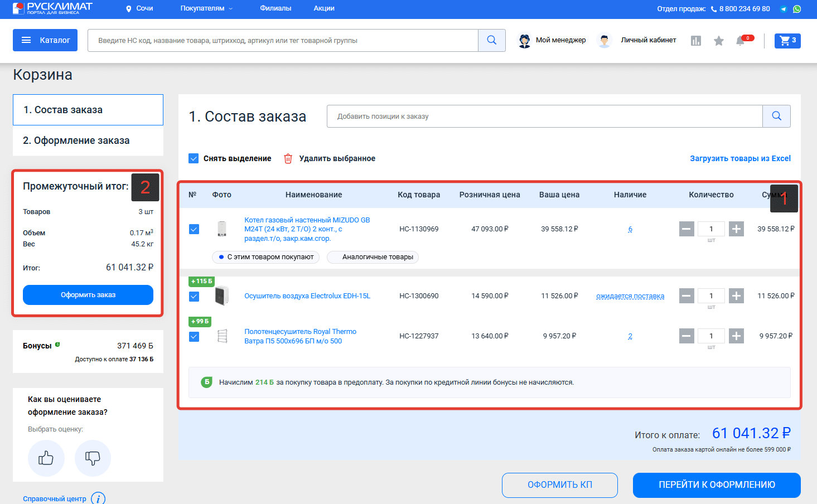Click the Мой менеджер avatar icon

(525, 41)
